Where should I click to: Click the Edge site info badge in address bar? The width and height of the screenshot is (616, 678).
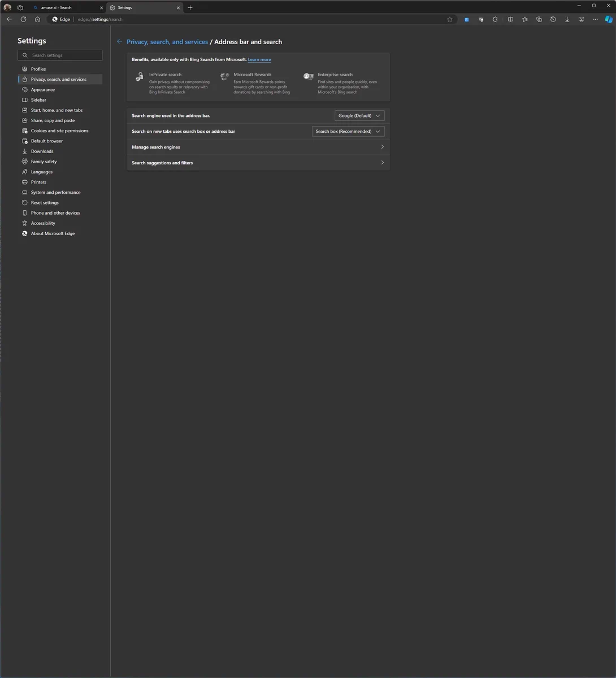click(x=62, y=19)
